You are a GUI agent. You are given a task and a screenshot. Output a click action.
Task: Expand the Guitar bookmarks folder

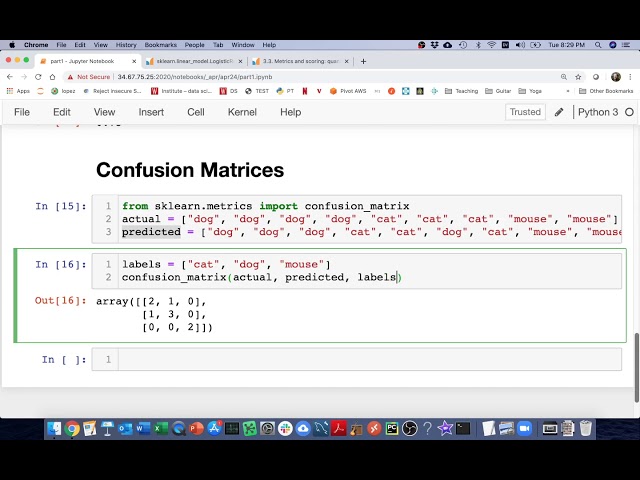(498, 91)
